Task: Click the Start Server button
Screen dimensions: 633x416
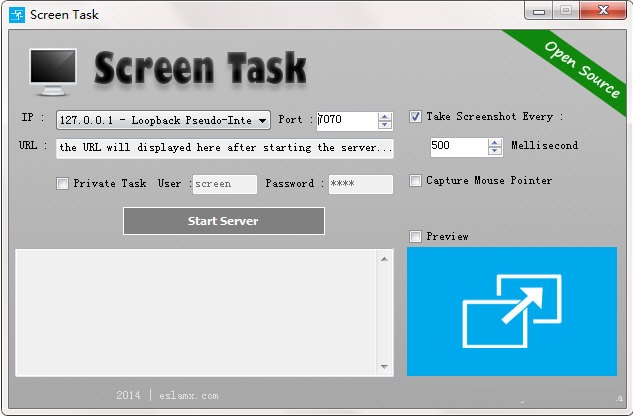Action: point(223,221)
